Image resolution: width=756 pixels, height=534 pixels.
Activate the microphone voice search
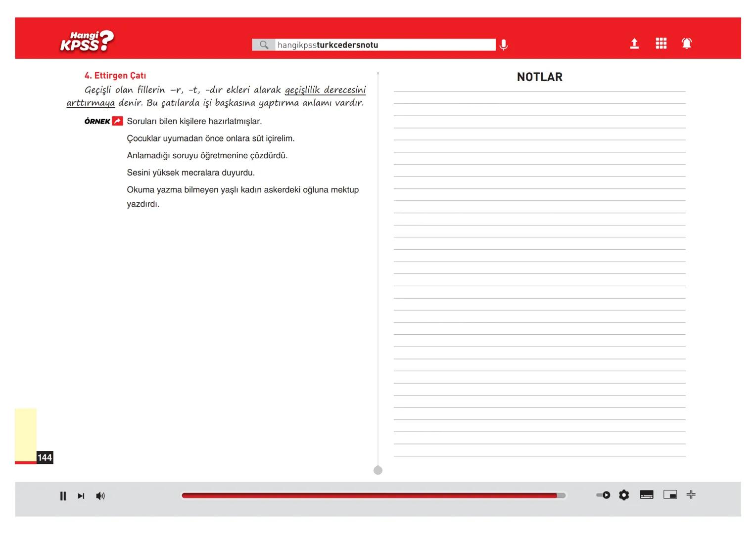point(503,45)
